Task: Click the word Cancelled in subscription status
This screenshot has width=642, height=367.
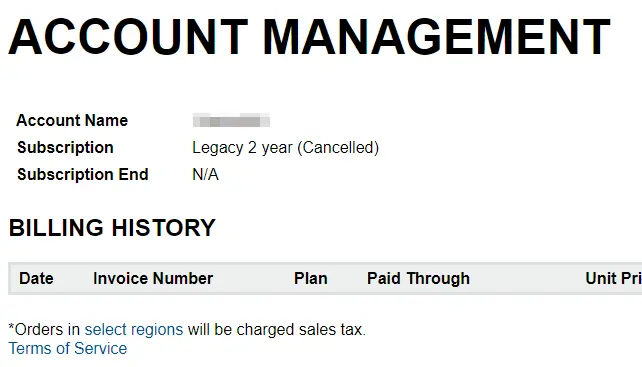Action: tap(338, 148)
